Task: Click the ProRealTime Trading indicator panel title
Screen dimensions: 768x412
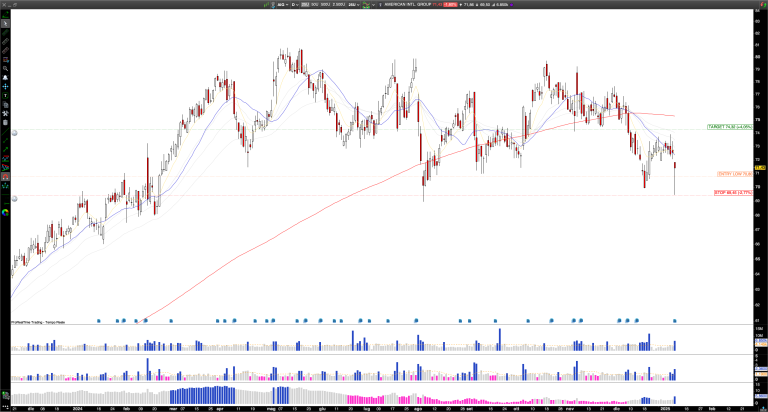Action: [30, 322]
